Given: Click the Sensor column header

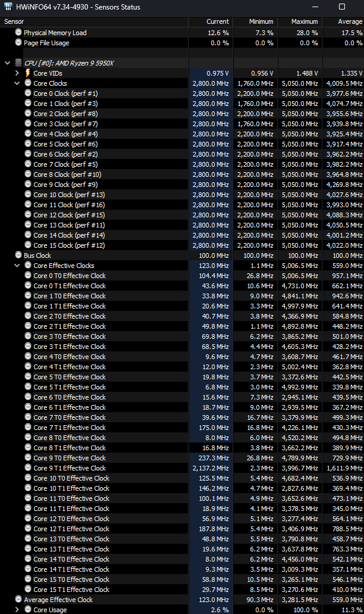Looking at the screenshot, I should 94,21.
